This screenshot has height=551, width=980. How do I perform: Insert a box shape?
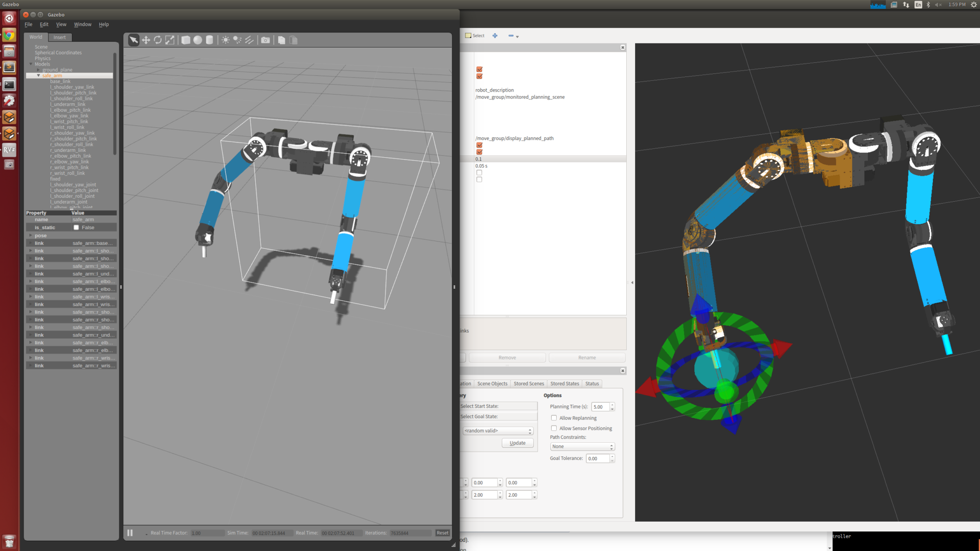tap(186, 40)
